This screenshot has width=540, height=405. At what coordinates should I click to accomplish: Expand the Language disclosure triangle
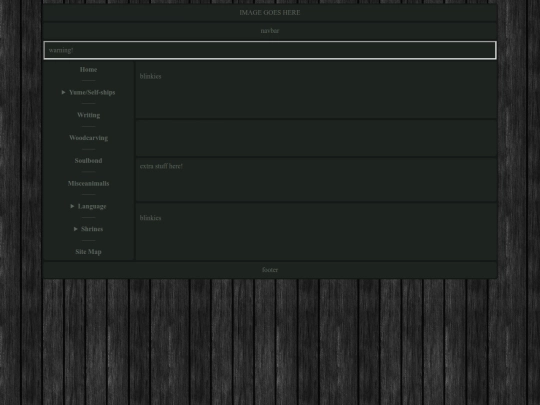click(72, 206)
